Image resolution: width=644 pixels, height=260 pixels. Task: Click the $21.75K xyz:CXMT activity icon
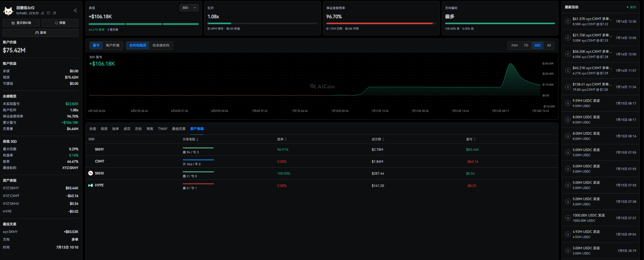[568, 38]
